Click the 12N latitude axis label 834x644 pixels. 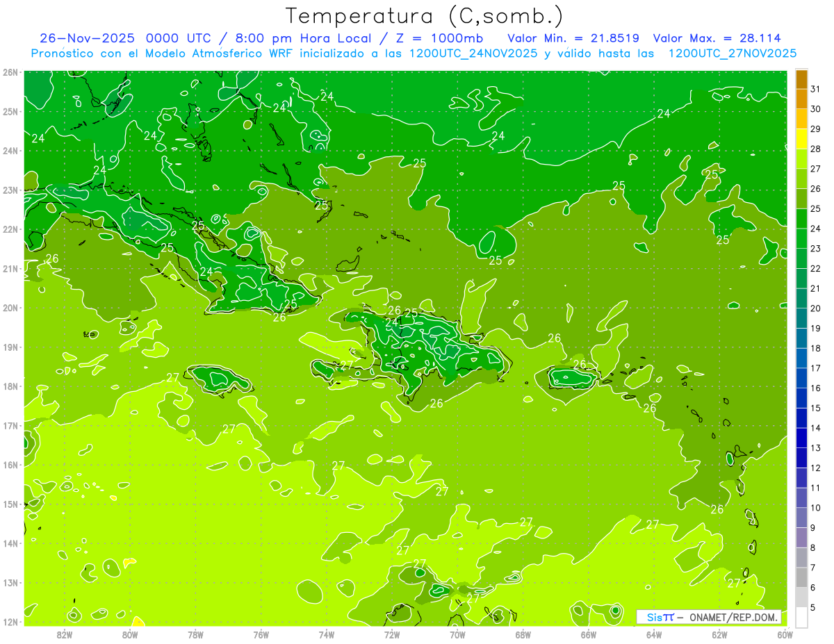[x=10, y=622]
